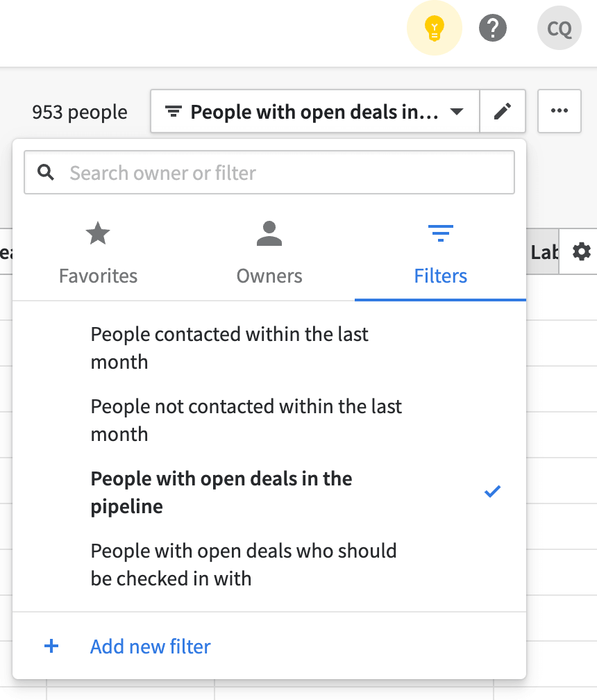Switch to the Owners tab label
597x700 pixels.
pos(269,276)
